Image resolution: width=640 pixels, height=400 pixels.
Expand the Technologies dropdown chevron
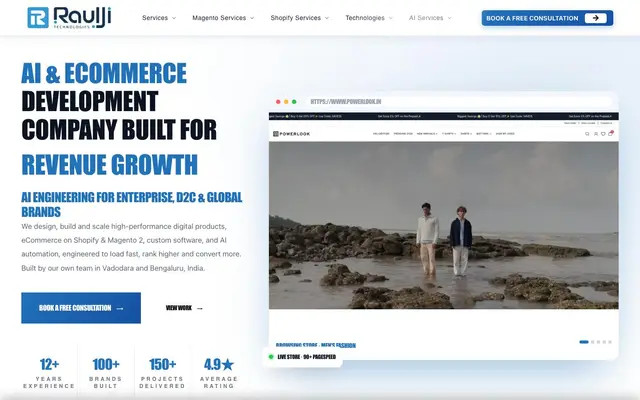(x=391, y=18)
